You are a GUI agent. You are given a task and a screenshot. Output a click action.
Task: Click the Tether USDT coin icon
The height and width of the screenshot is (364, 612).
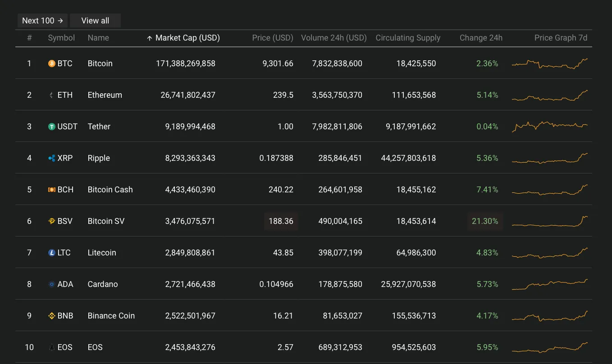(x=52, y=127)
